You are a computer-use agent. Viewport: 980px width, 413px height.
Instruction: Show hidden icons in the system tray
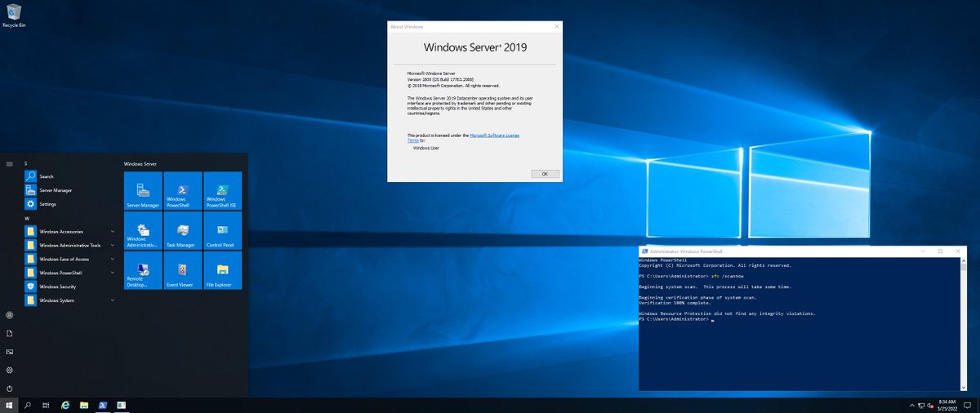[912, 405]
